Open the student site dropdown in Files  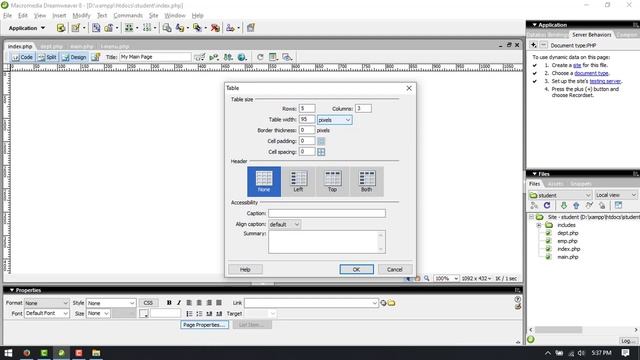click(x=560, y=195)
